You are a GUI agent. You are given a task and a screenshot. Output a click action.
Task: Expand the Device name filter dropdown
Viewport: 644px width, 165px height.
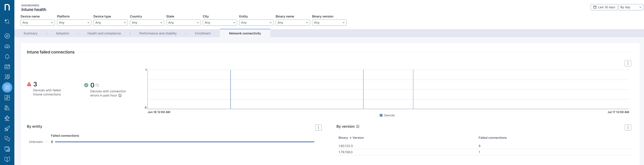37,23
